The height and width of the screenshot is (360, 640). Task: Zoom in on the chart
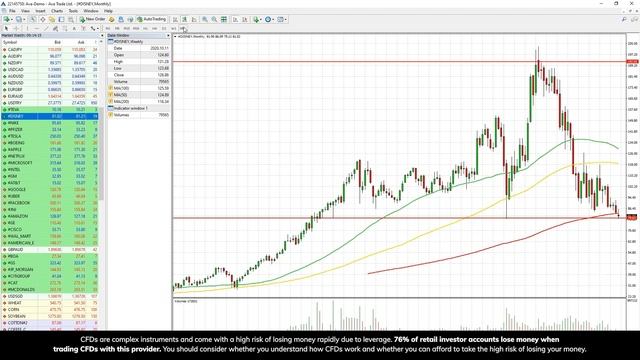[x=205, y=19]
